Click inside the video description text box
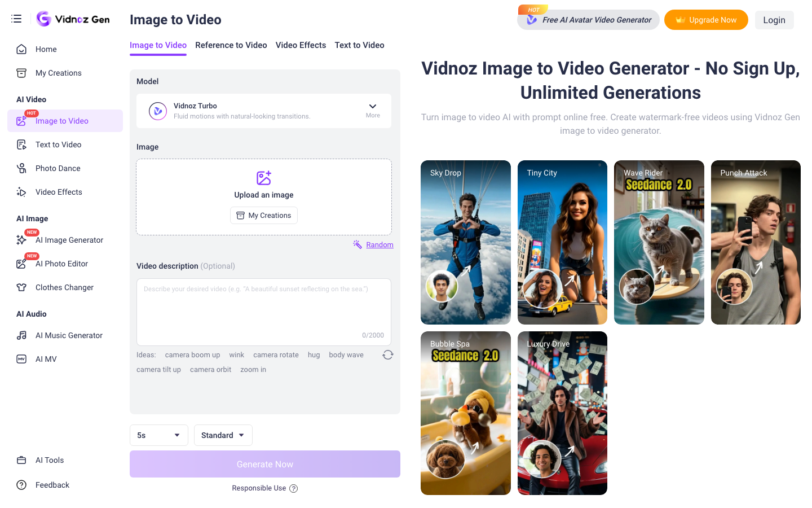Viewport: 812px width, 508px height. click(264, 312)
